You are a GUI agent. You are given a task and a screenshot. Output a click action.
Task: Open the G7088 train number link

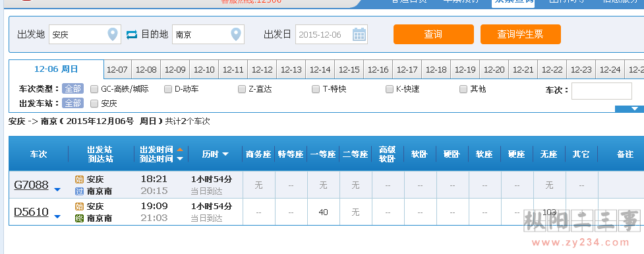[x=31, y=185]
